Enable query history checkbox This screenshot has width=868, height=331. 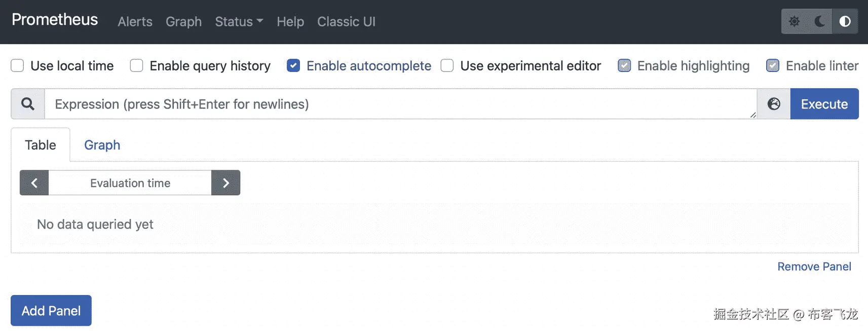pyautogui.click(x=136, y=66)
